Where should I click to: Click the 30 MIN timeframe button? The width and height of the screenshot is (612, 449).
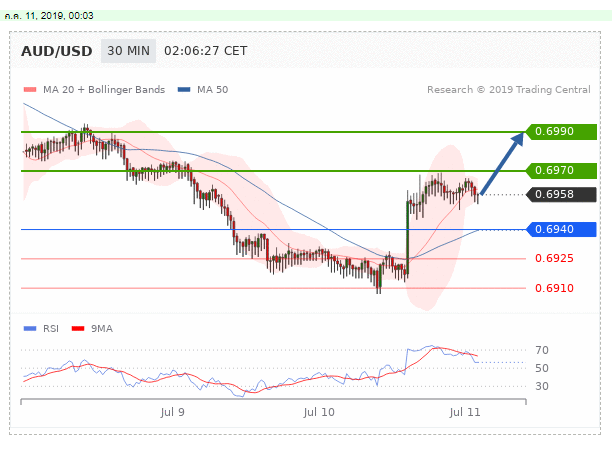point(128,51)
